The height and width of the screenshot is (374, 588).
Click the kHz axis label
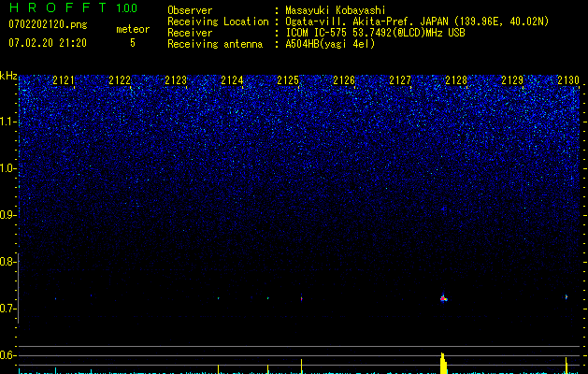pos(8,76)
